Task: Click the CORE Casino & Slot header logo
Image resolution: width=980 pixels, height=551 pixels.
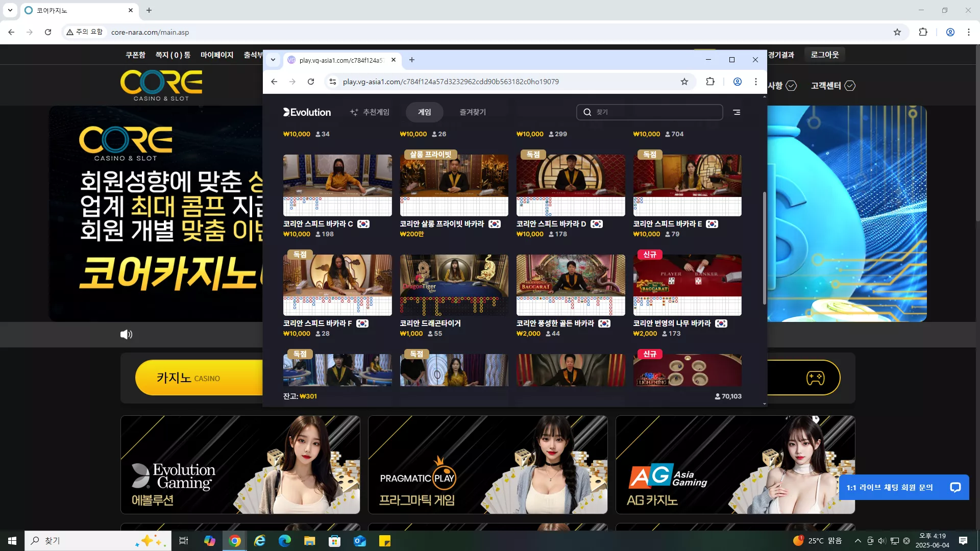Action: pos(161,85)
